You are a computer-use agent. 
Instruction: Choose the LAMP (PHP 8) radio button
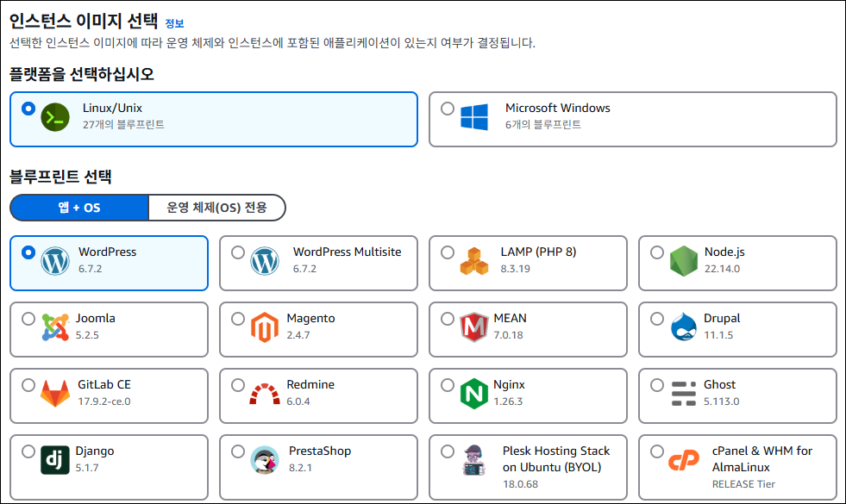448,252
